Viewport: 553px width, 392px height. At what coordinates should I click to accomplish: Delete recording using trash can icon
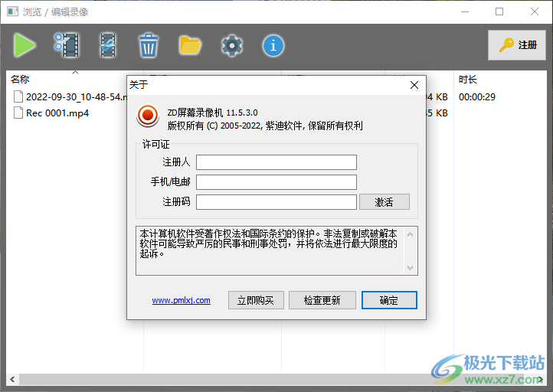pos(149,45)
